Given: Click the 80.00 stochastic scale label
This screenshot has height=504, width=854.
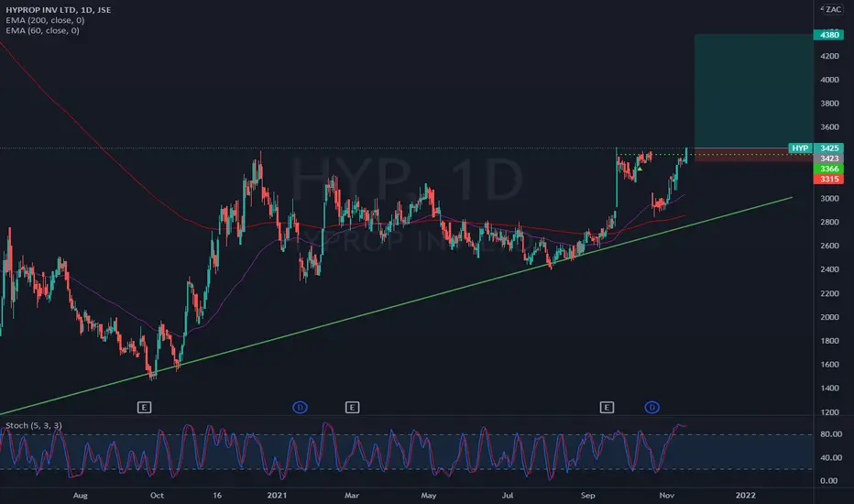Looking at the screenshot, I should point(832,434).
